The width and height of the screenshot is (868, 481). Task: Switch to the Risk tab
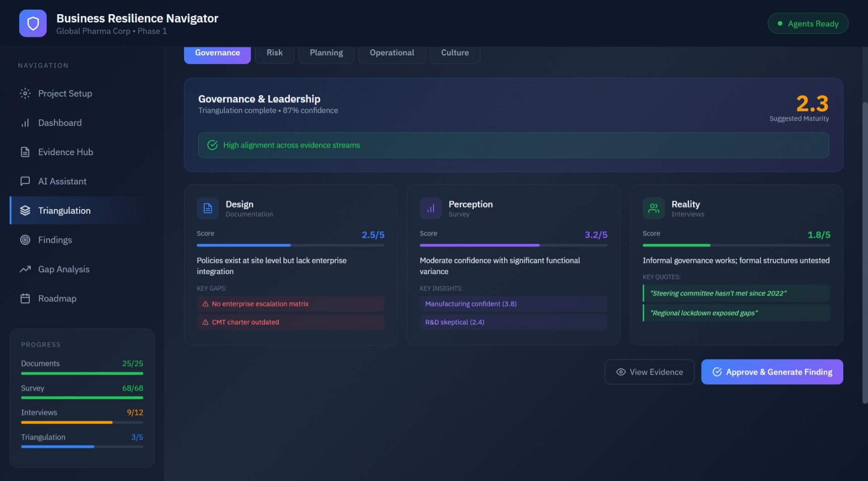pos(274,52)
